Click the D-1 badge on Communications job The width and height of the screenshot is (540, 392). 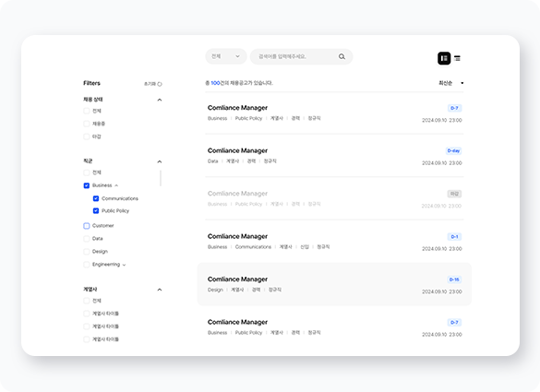[454, 237]
